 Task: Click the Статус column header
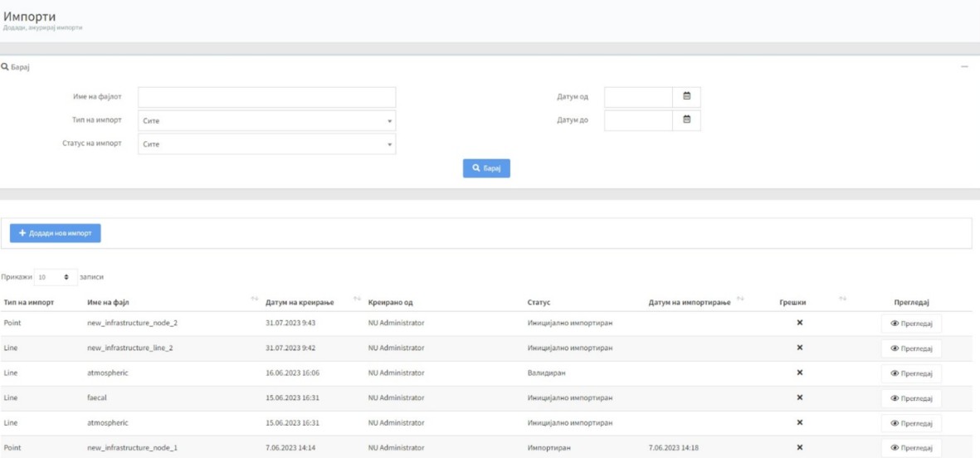[539, 302]
